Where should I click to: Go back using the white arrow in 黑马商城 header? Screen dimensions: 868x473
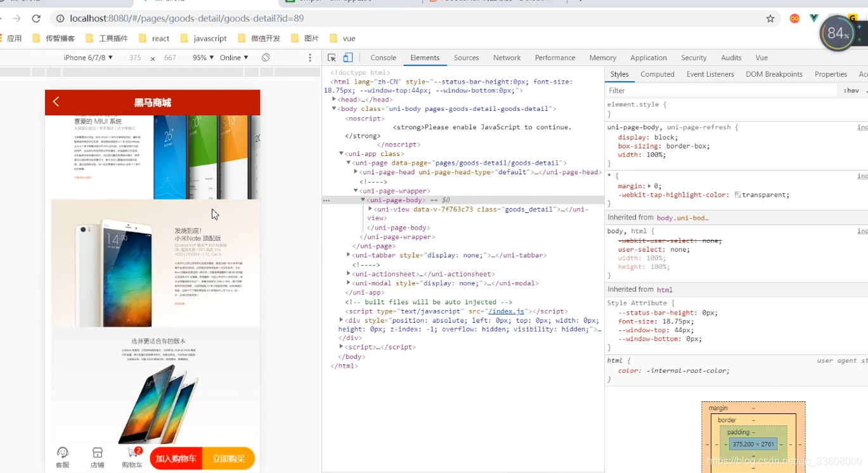[56, 102]
